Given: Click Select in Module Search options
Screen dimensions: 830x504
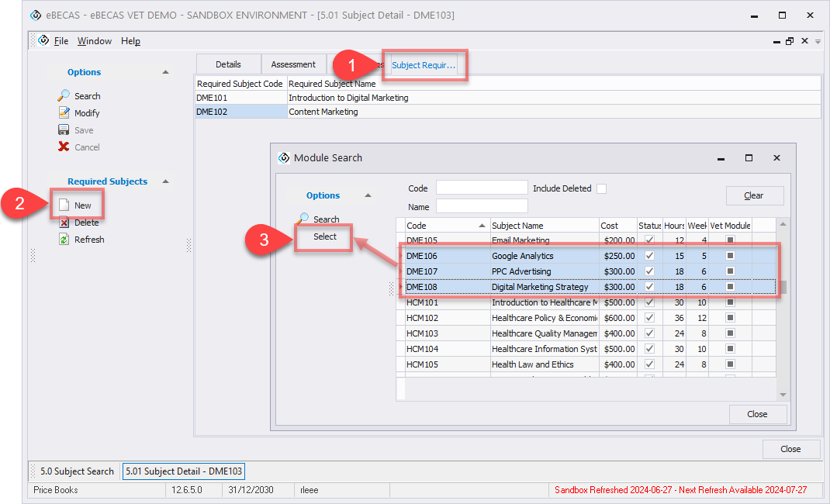Looking at the screenshot, I should coord(325,236).
